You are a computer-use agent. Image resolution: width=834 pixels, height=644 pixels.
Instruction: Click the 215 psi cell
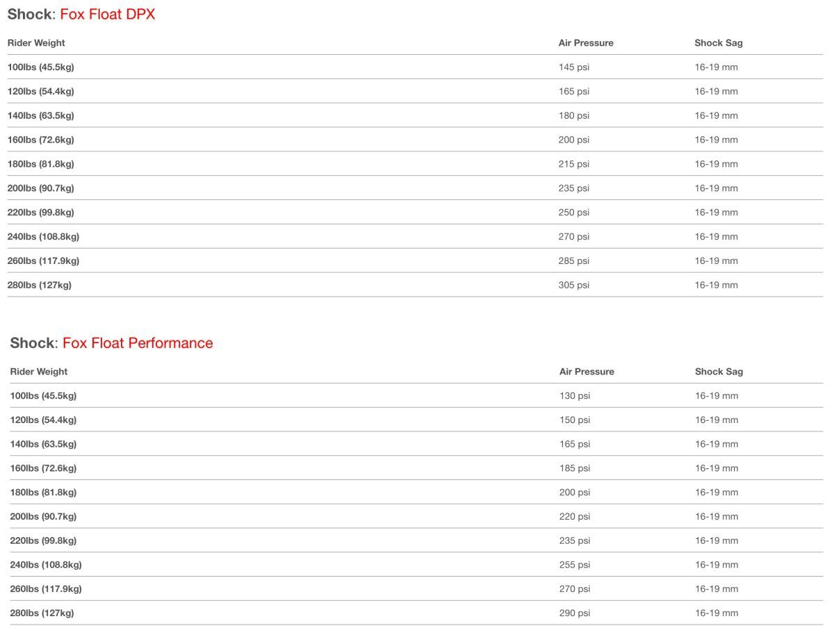(x=573, y=164)
